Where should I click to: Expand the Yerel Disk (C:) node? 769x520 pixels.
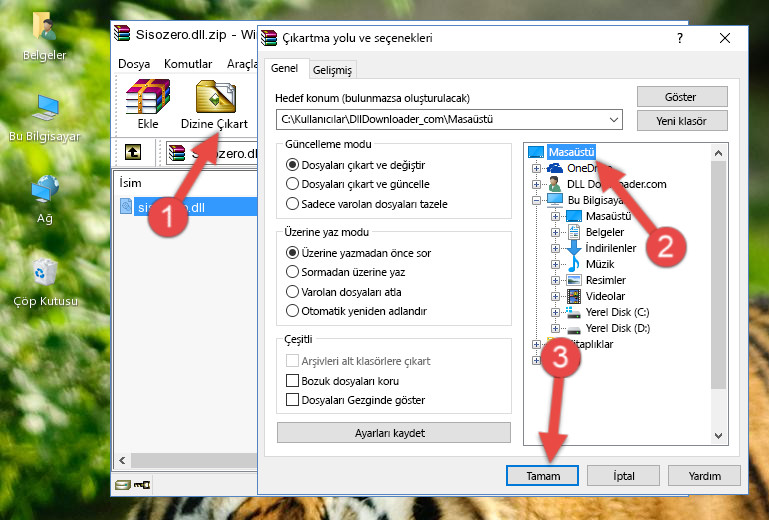555,312
